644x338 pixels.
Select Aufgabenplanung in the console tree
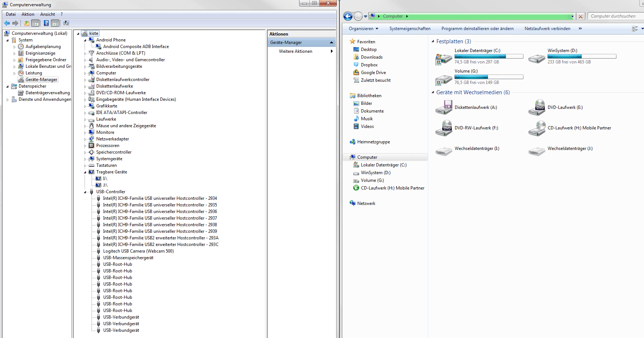43,47
